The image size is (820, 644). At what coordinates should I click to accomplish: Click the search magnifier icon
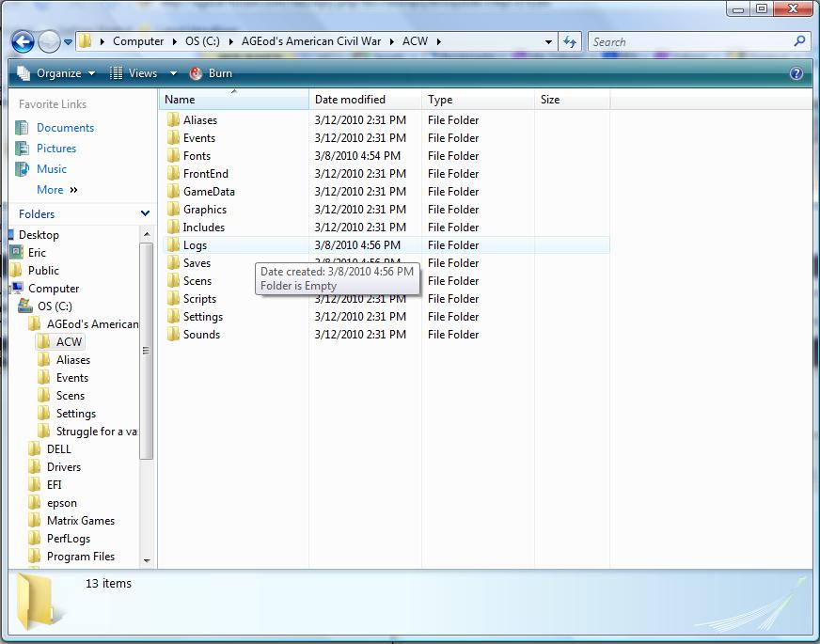tap(800, 41)
